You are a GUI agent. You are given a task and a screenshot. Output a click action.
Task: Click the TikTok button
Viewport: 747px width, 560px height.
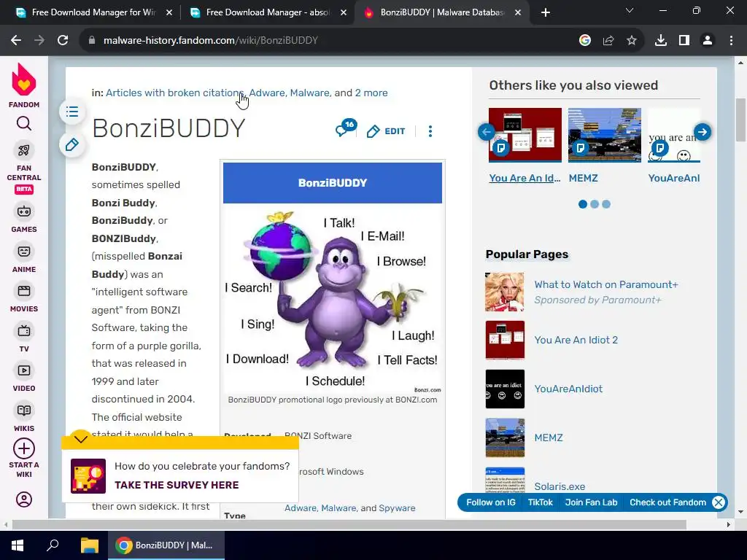click(x=541, y=502)
